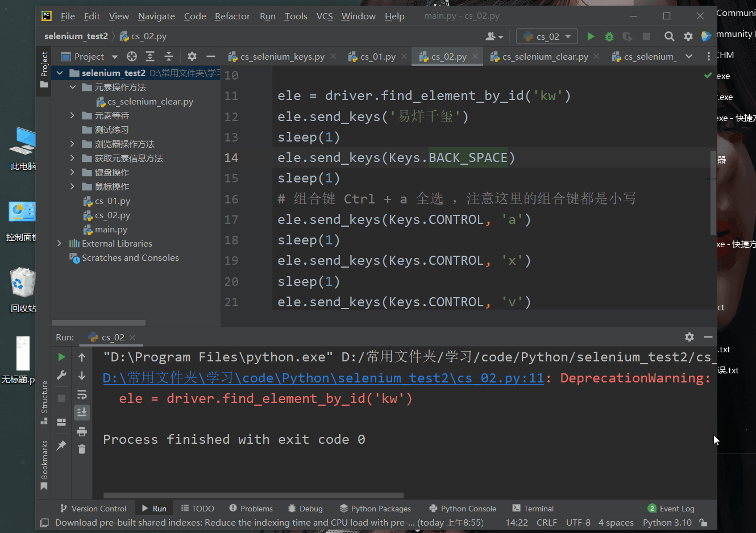756x533 pixels.
Task: Open IDE settings gear in top toolbar
Action: [688, 36]
